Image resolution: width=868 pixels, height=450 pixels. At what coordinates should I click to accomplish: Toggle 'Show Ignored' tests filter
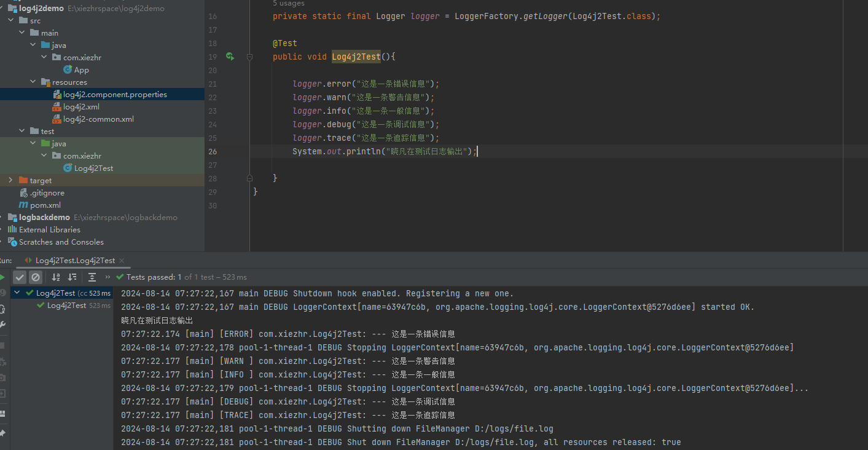36,277
